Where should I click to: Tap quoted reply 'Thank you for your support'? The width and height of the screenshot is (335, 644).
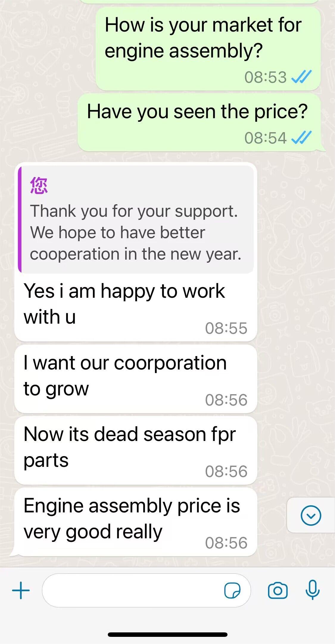pyautogui.click(x=136, y=219)
